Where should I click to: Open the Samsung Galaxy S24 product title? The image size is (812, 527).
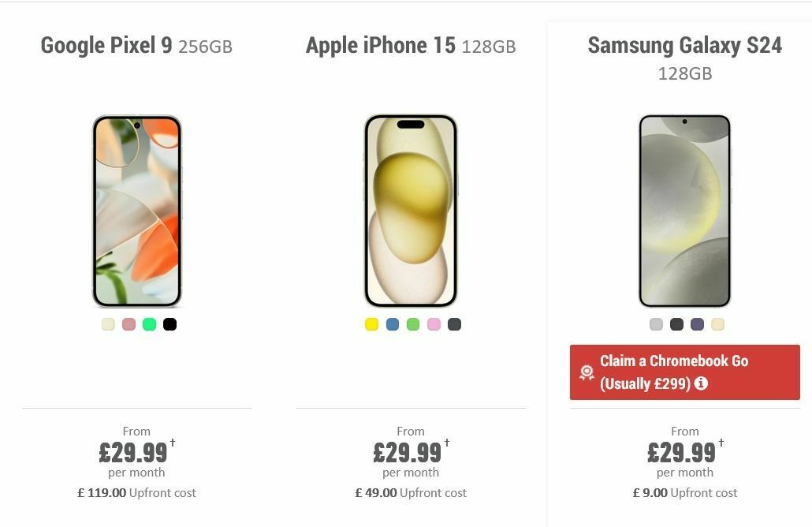pos(684,45)
